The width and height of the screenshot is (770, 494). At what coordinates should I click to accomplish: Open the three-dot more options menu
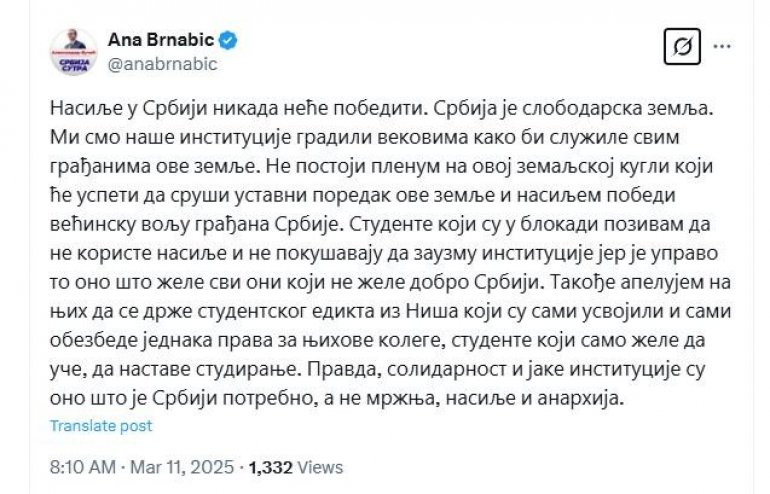tap(722, 47)
